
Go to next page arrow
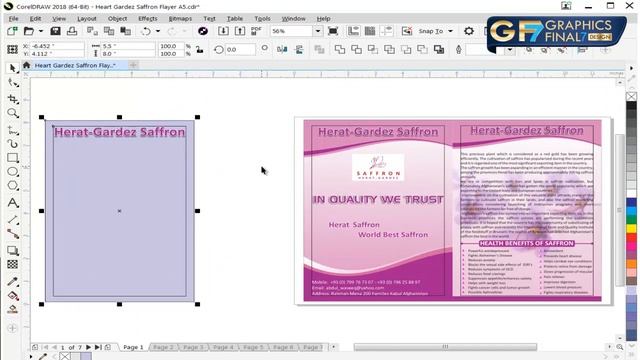[88, 347]
